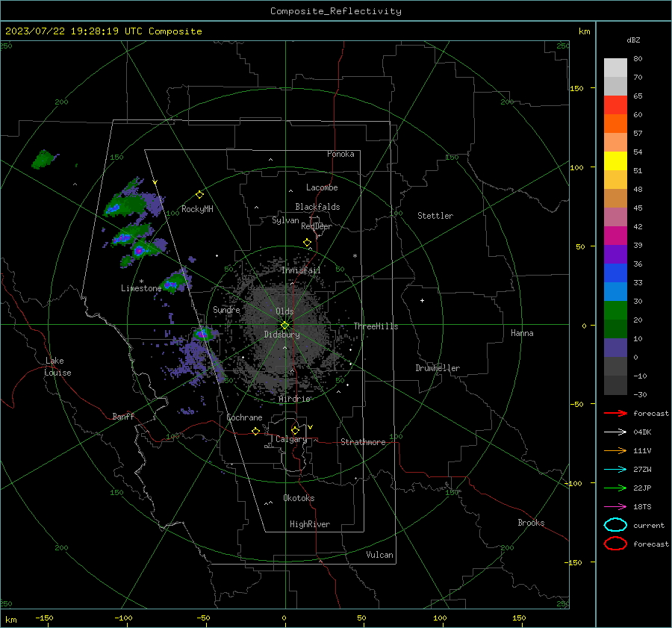This screenshot has width=672, height=628.
Task: Pick the green 20-30 dBZ swatch
Action: 615,311
